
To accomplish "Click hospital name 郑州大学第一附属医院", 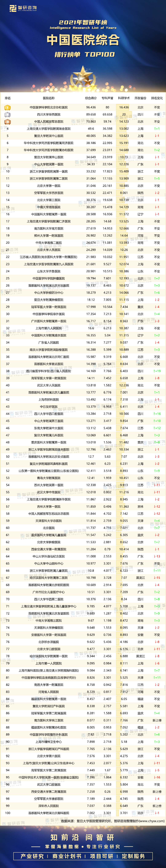I will pos(49,235).
